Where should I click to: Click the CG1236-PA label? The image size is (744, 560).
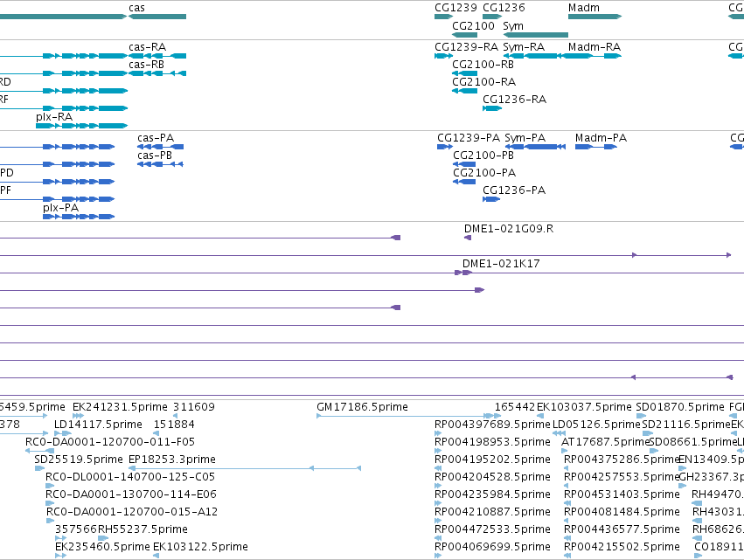coord(514,190)
